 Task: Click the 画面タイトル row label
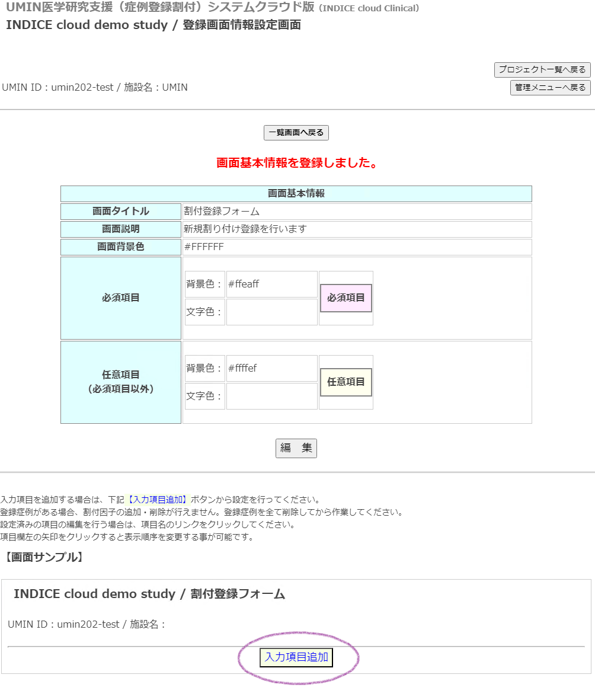pos(121,212)
